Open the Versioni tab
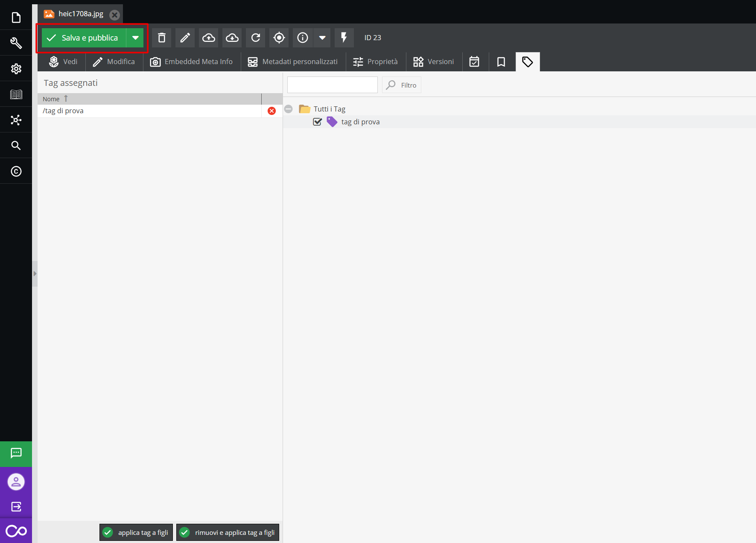The height and width of the screenshot is (543, 756). pos(434,62)
